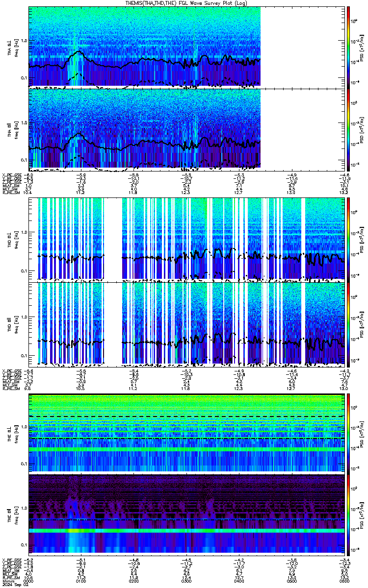Screen dimensions: 368x588
Task: Click the 0600 time tick label
Action: tap(344, 581)
